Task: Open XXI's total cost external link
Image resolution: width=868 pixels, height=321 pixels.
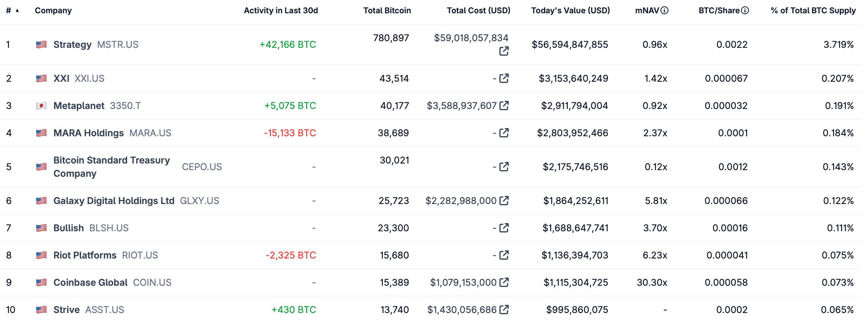Action: [x=504, y=78]
